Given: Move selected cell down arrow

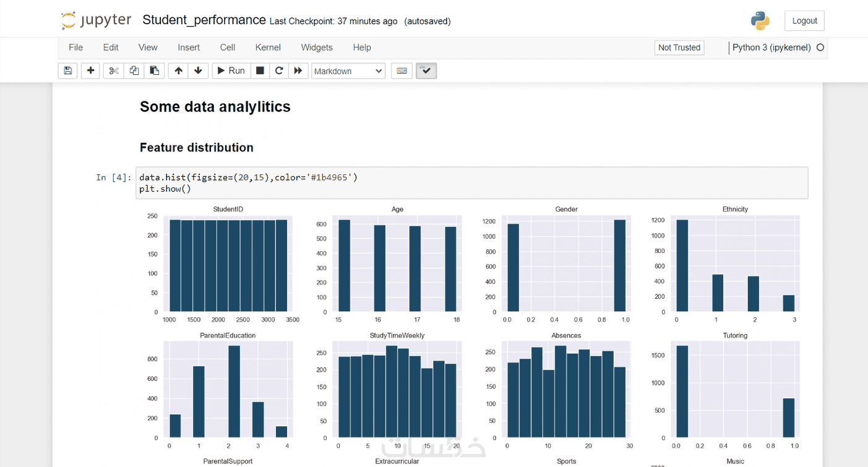Looking at the screenshot, I should [x=198, y=71].
